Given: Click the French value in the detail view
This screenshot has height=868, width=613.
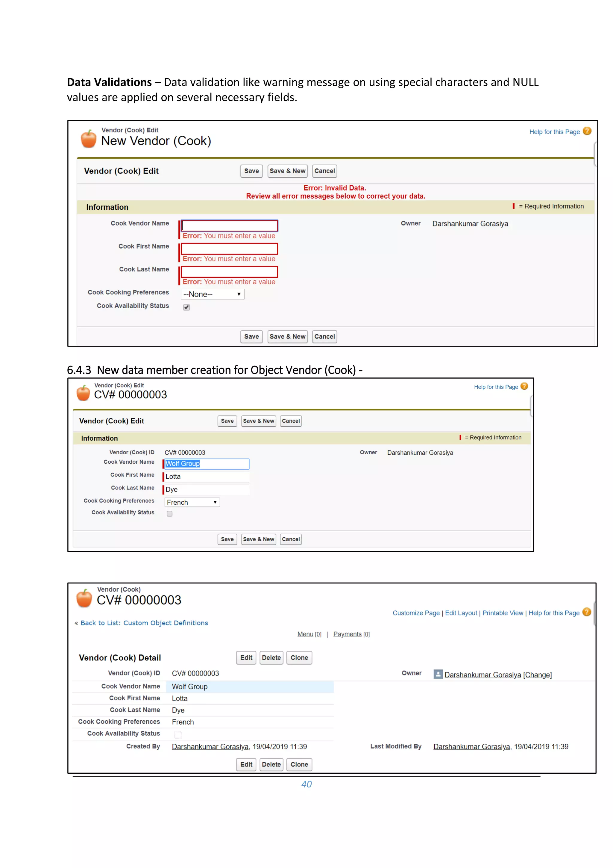Looking at the screenshot, I should tap(183, 722).
